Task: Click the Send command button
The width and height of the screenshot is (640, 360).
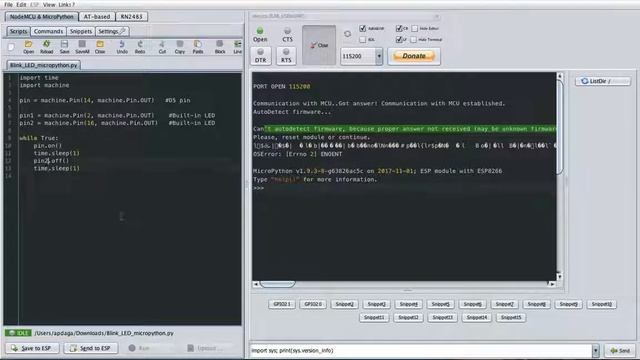Action: click(x=620, y=351)
